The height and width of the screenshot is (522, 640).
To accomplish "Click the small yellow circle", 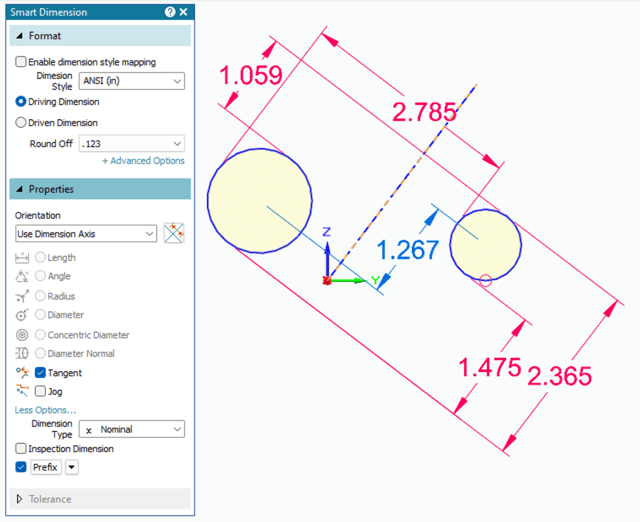I will click(485, 244).
